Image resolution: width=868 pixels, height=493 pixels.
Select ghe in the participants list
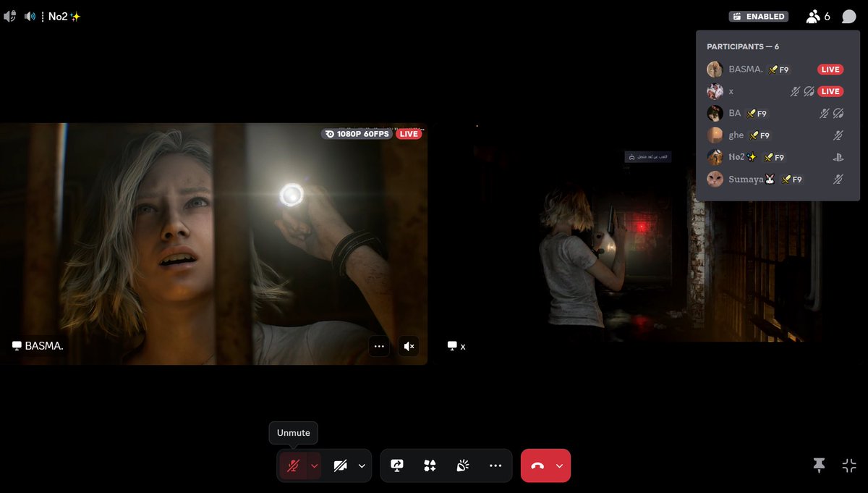[x=778, y=135]
